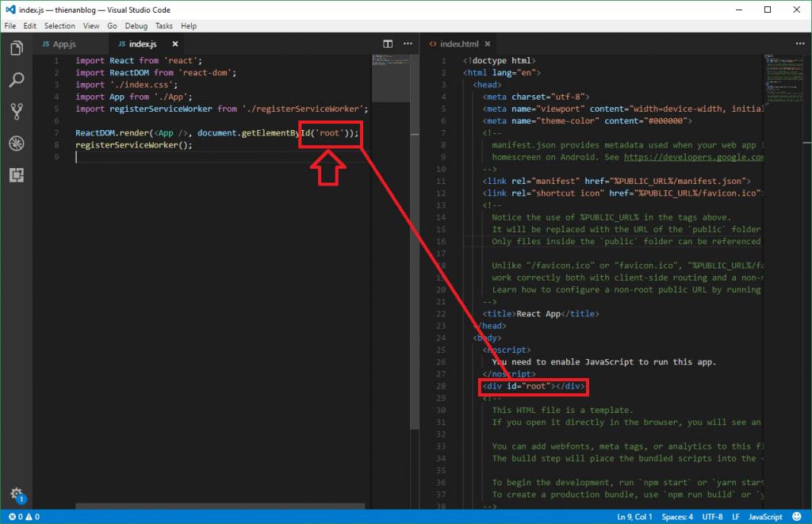Launch the Debug view
This screenshot has width=812, height=524.
point(16,143)
